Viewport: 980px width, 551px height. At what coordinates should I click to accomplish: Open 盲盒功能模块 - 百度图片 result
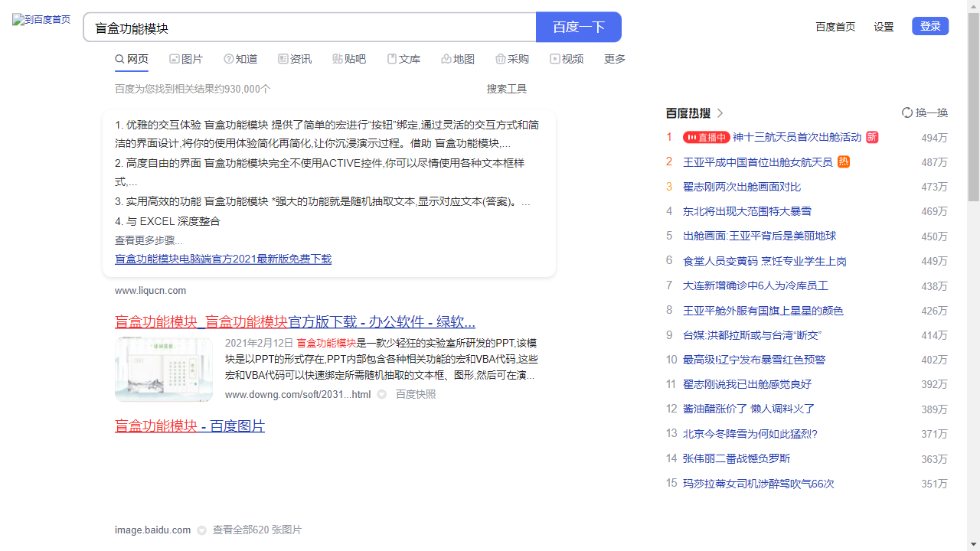(190, 425)
